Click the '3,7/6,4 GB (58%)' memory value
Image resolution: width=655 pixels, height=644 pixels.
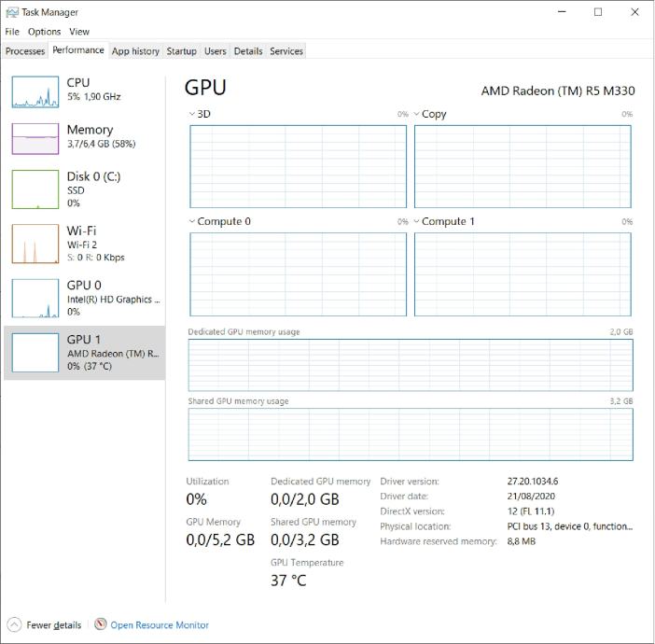coord(102,144)
